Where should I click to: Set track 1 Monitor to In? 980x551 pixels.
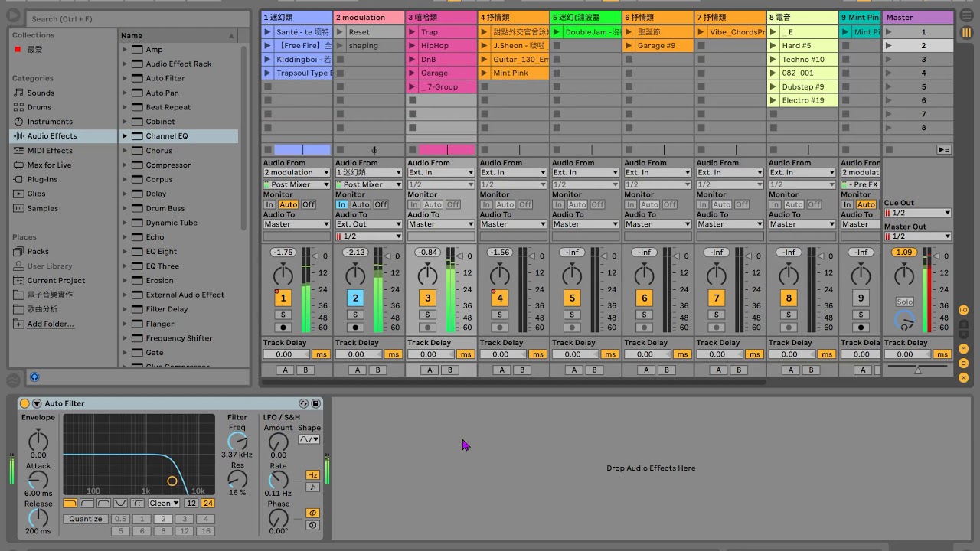(269, 204)
